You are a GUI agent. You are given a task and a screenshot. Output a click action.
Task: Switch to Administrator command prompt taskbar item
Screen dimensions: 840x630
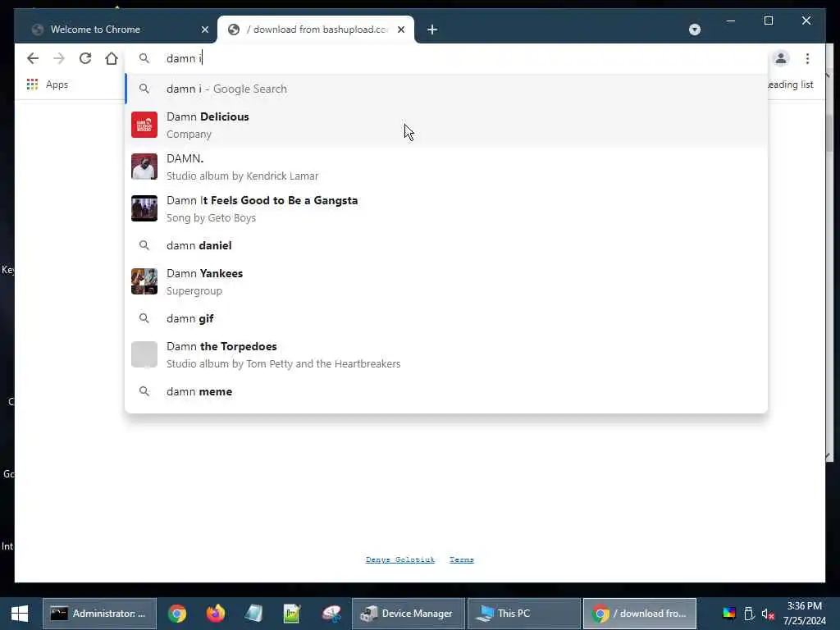tap(99, 614)
